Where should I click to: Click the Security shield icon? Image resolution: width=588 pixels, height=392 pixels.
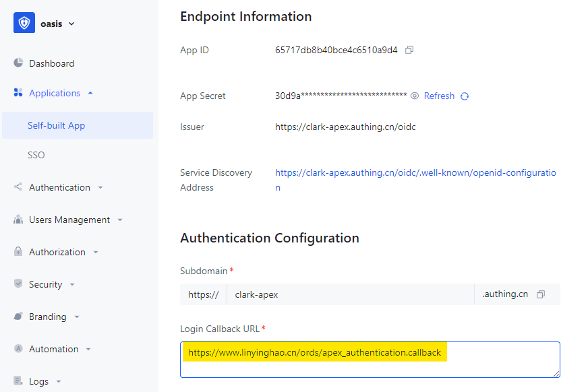(x=18, y=284)
